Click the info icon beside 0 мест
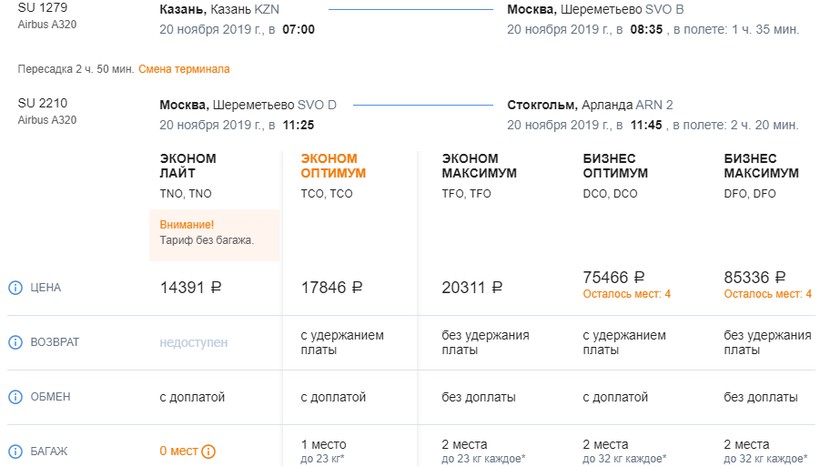The width and height of the screenshot is (820, 467). point(208,451)
